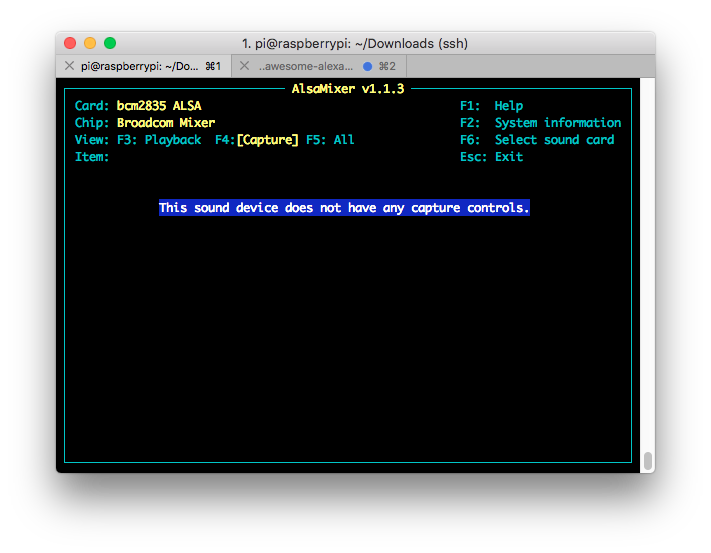Click the terminal scrollbar thumb
This screenshot has width=711, height=553.
pos(648,461)
